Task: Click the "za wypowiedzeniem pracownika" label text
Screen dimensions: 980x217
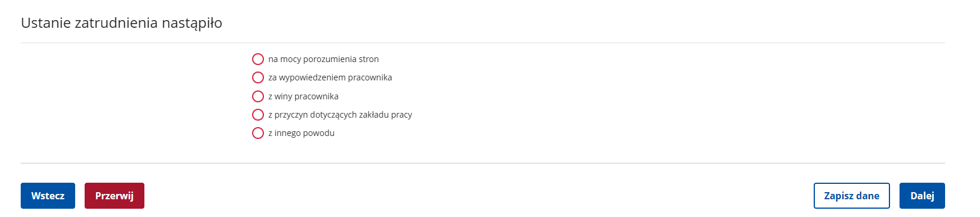Action: click(x=330, y=77)
